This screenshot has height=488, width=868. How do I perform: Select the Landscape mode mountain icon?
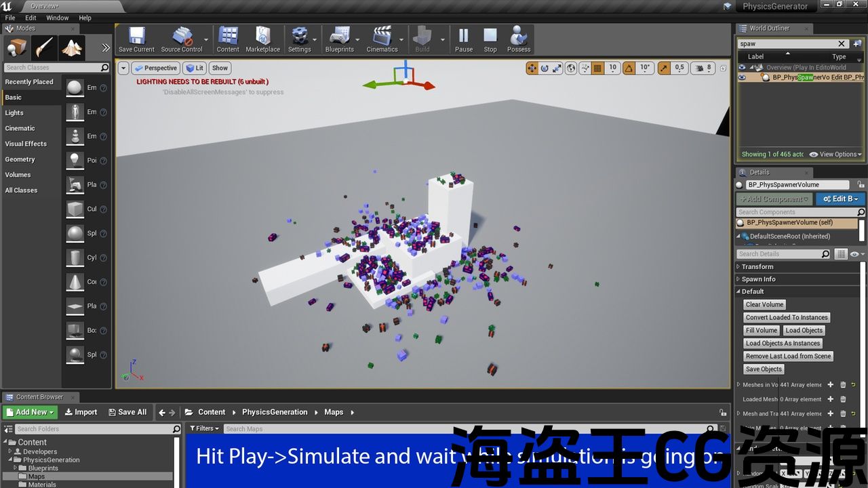click(x=72, y=48)
